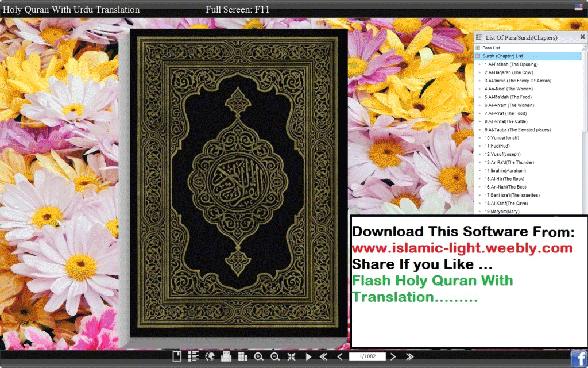Click the US flag language icon

(x=578, y=7)
